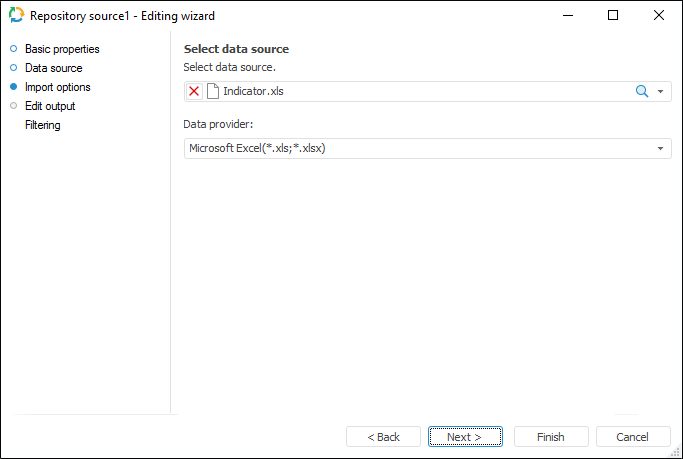Click the document icon beside Indicator.xls
This screenshot has width=683, height=459.
click(x=212, y=91)
